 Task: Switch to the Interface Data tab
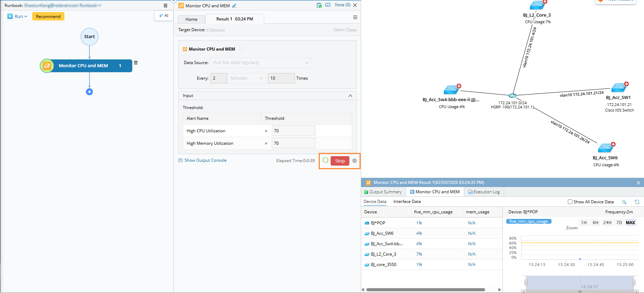pos(407,202)
